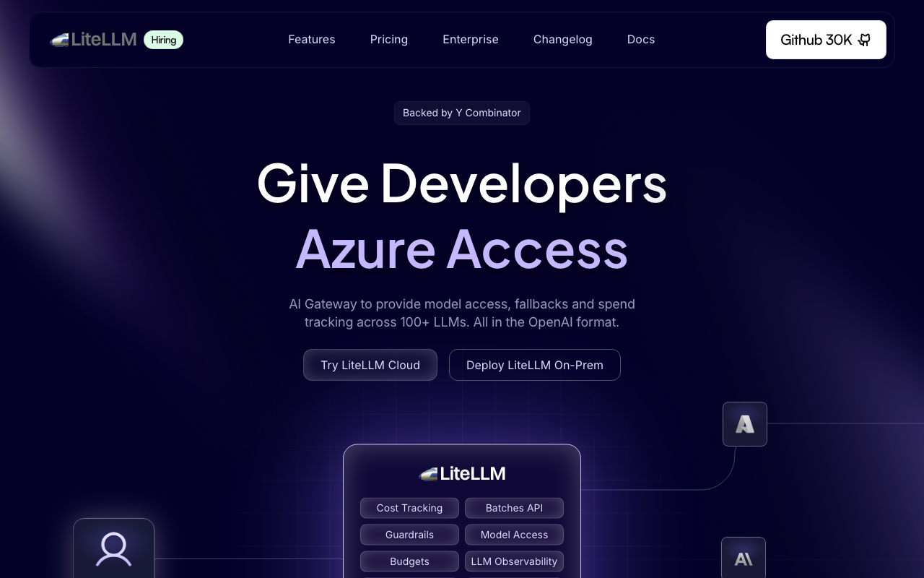Image resolution: width=924 pixels, height=578 pixels.
Task: Select the user avatar icon tile
Action: pyautogui.click(x=114, y=548)
